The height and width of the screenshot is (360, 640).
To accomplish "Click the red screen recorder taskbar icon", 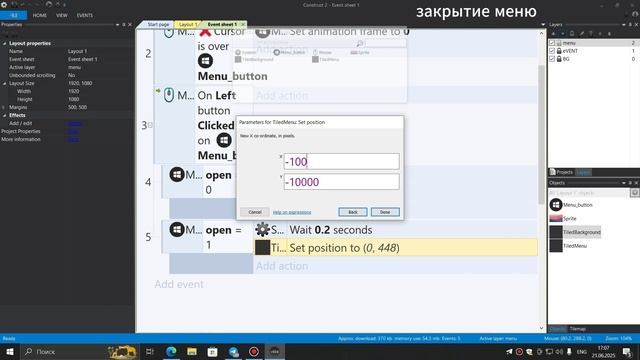I will point(254,351).
